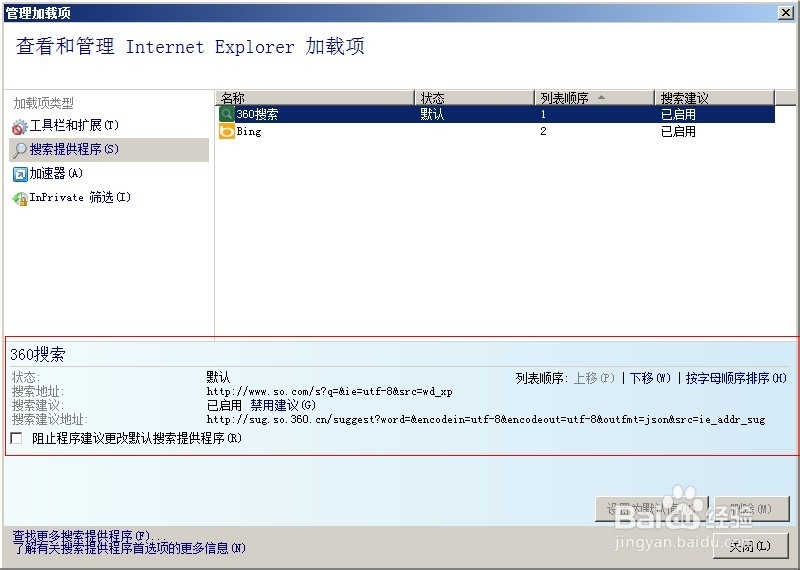
Task: Select 搜索提供程序(S) category
Action: coord(109,150)
